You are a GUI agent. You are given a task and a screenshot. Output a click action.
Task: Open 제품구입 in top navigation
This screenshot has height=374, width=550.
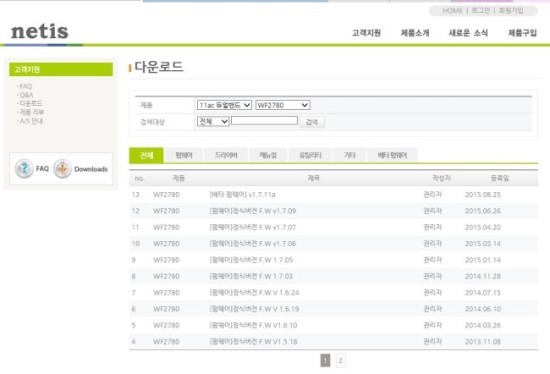[x=522, y=33]
